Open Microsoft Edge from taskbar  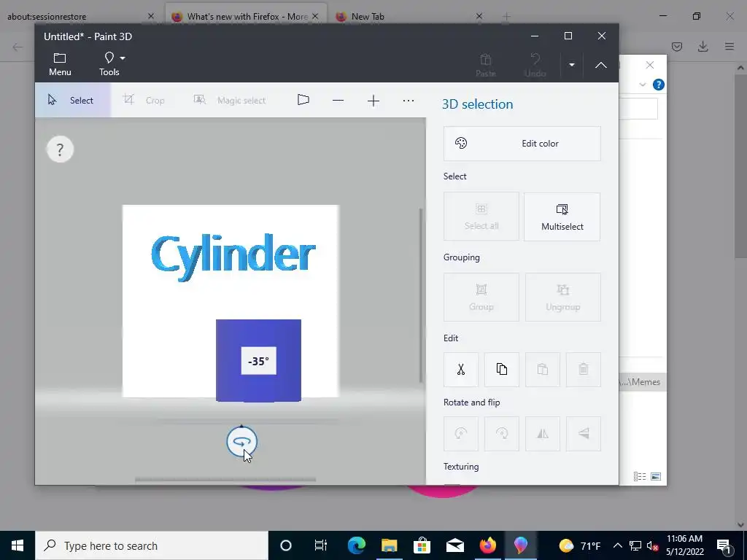tap(356, 545)
